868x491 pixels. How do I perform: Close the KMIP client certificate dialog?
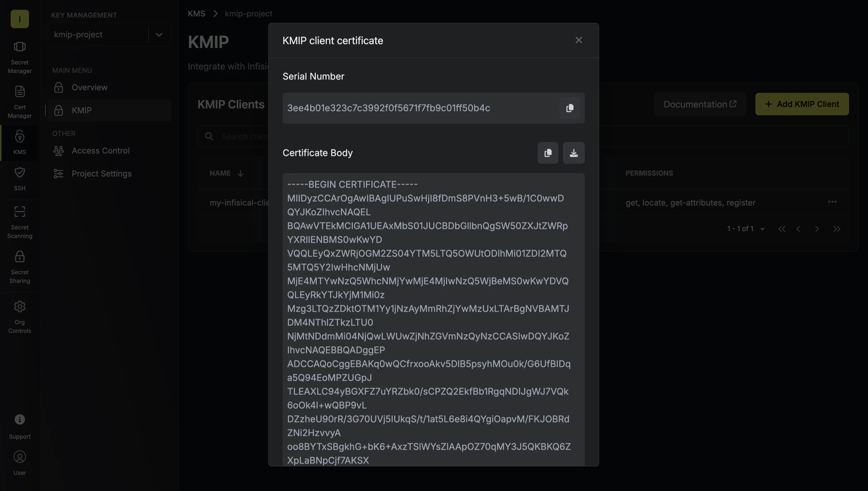(x=578, y=40)
